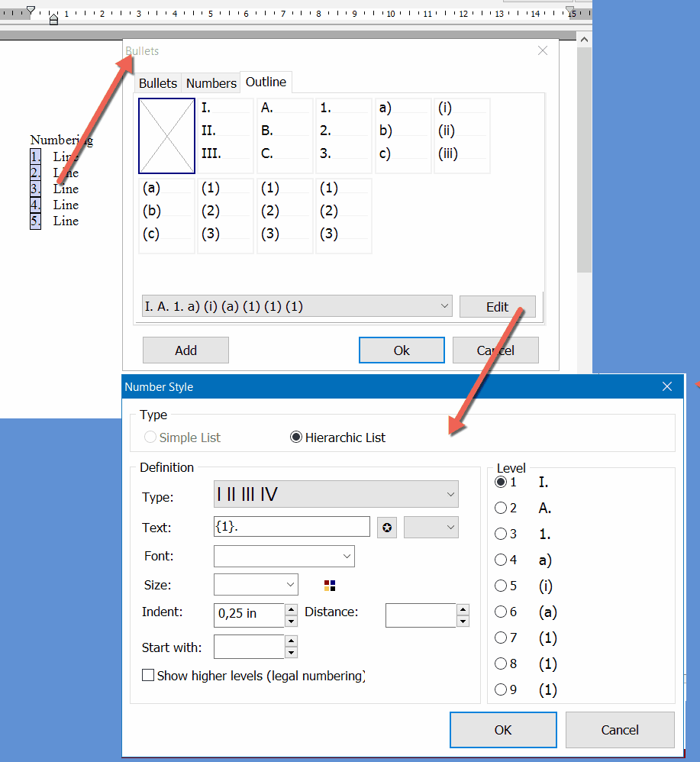700x762 pixels.
Task: Switch to the Numbers tab
Action: pyautogui.click(x=211, y=83)
